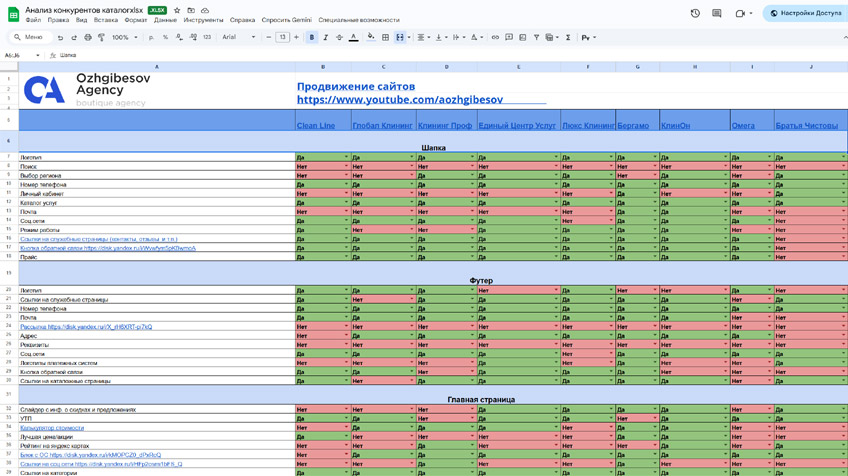
Task: Toggle italic formatting
Action: [325, 38]
